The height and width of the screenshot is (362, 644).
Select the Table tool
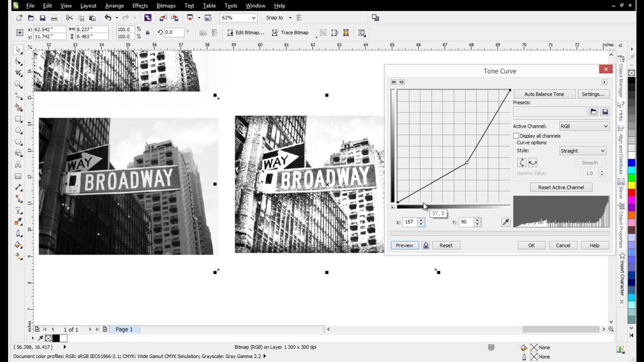pyautogui.click(x=18, y=176)
